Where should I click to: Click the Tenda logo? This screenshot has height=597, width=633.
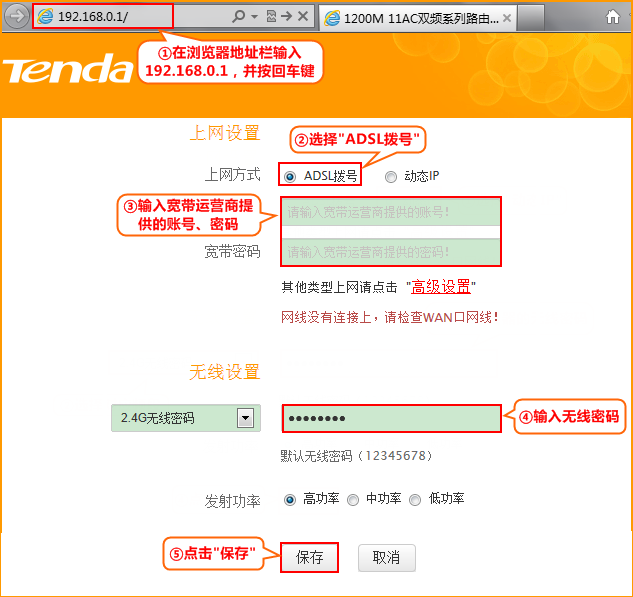point(67,69)
